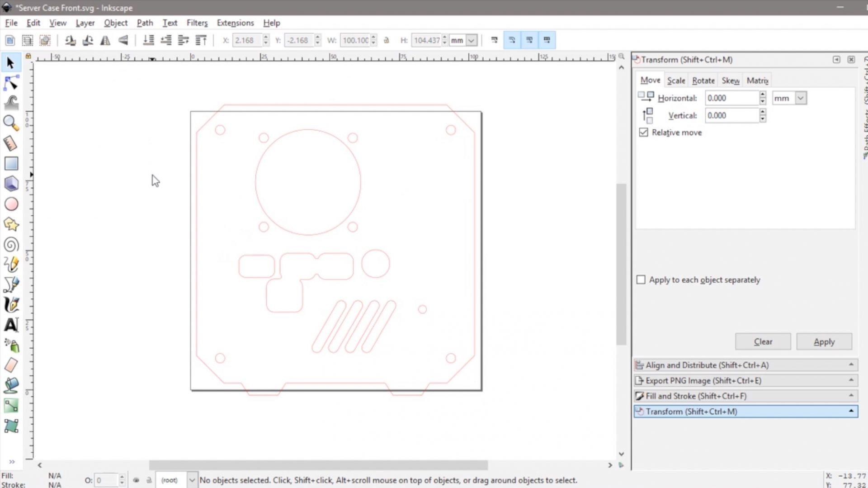Select the Text tool

click(x=11, y=325)
